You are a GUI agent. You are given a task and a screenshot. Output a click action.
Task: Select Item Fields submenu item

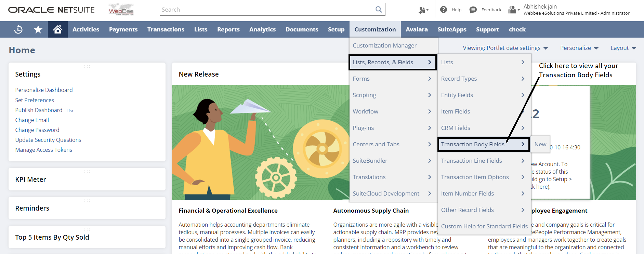tap(484, 111)
